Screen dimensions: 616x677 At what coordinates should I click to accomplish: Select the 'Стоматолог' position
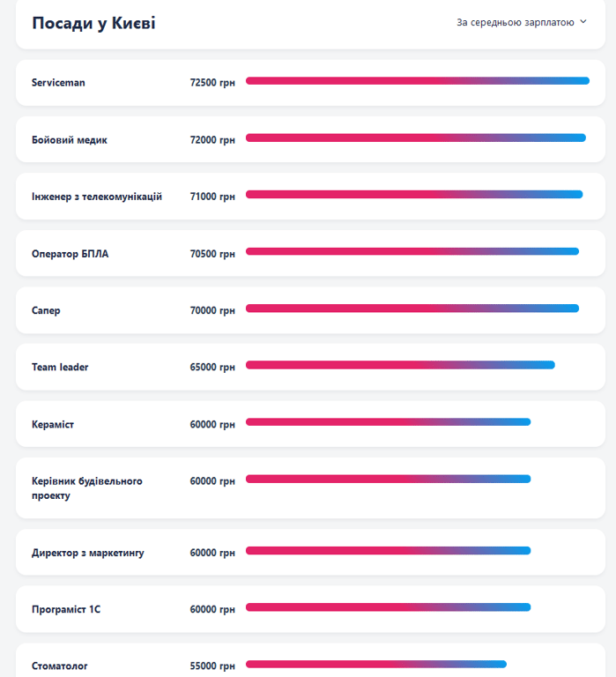[x=60, y=666]
